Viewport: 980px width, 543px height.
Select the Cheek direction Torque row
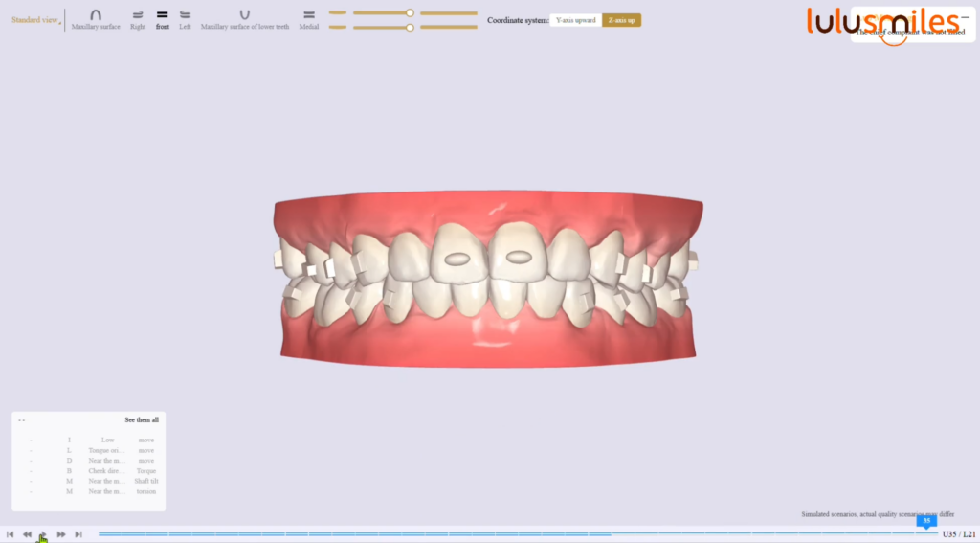click(105, 471)
